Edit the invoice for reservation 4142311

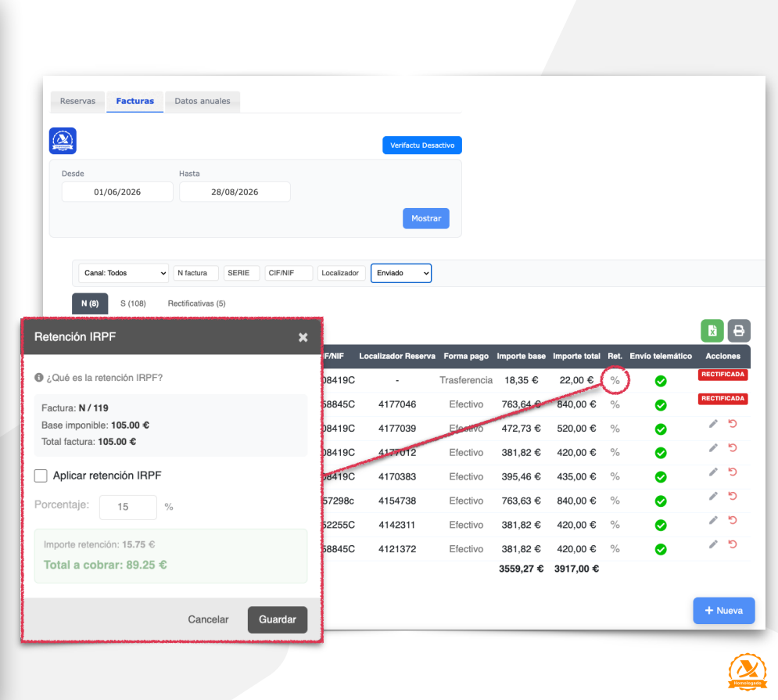pyautogui.click(x=713, y=520)
